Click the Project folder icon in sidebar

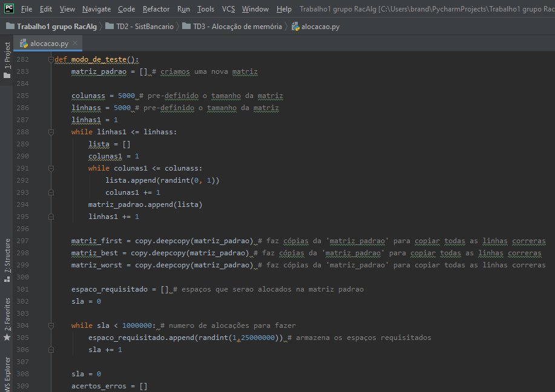click(x=7, y=76)
